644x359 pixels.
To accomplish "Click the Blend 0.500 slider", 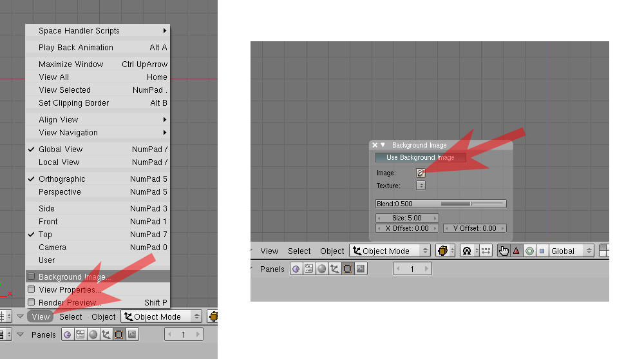I will tap(440, 204).
